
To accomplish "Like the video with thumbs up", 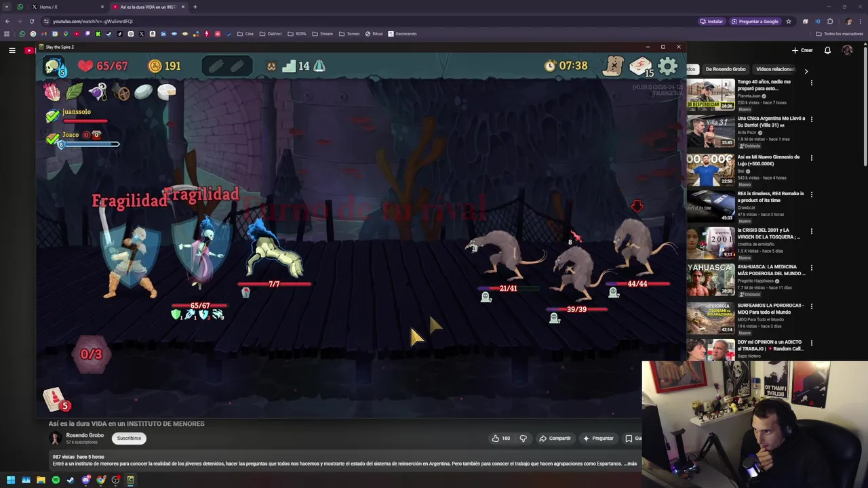I will pos(501,439).
